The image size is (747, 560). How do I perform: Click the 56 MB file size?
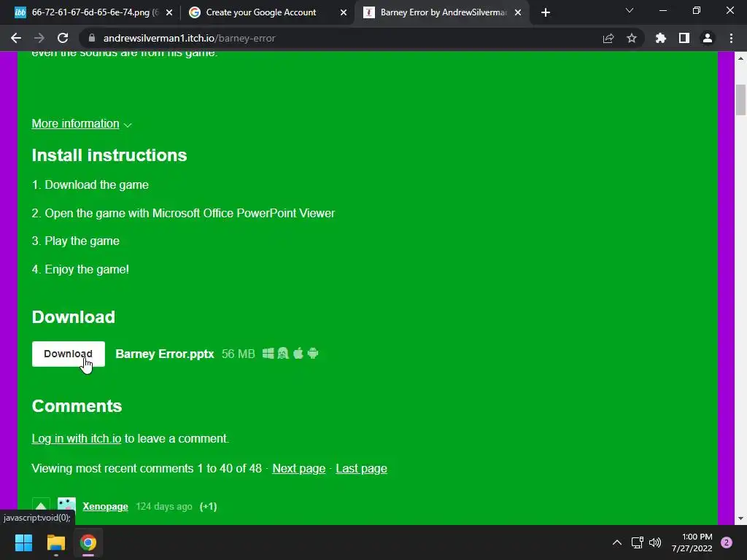[239, 354]
